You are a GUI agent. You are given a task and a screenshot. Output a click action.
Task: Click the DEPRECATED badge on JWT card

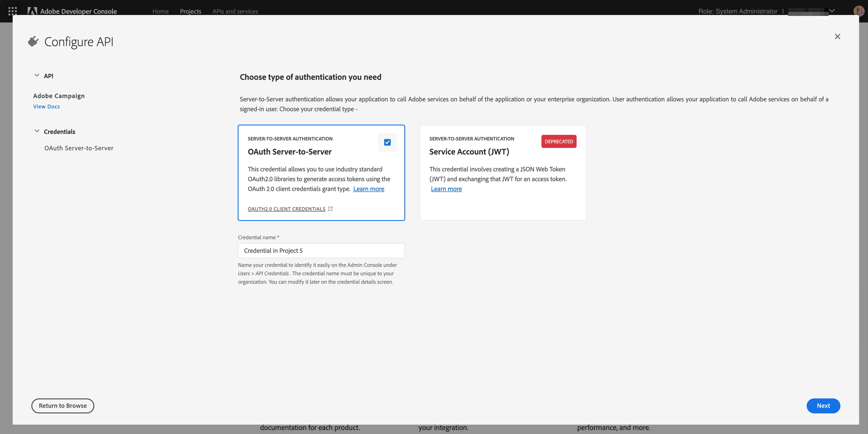click(x=559, y=142)
